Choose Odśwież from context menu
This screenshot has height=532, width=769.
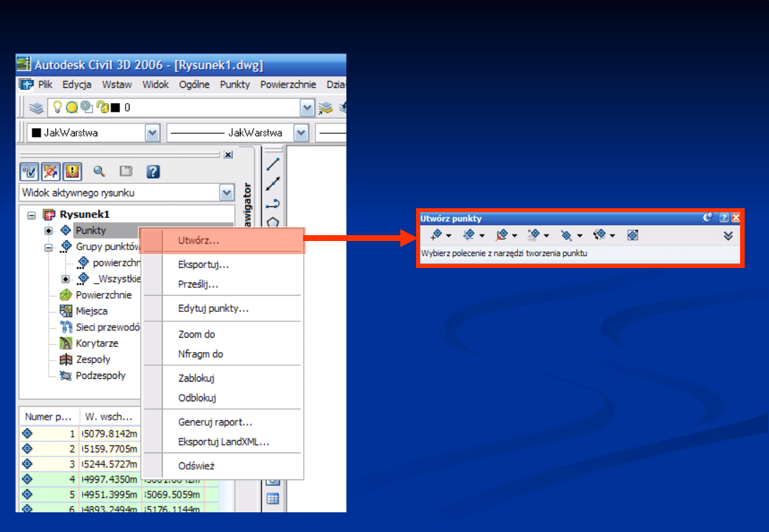(x=223, y=466)
